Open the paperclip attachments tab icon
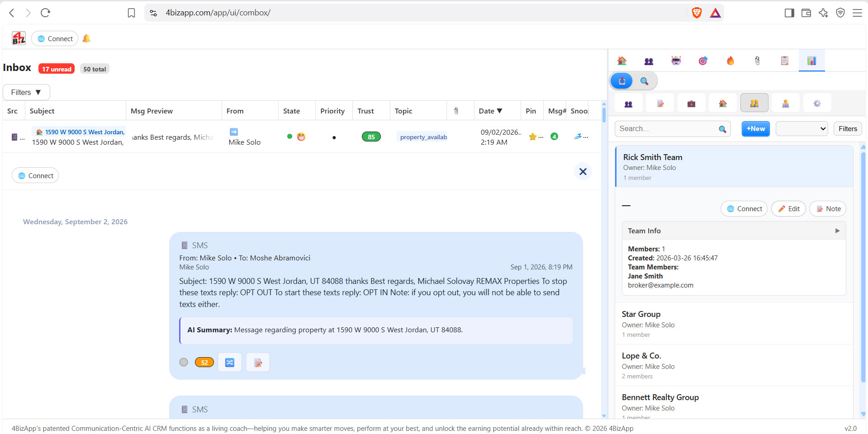 point(757,61)
